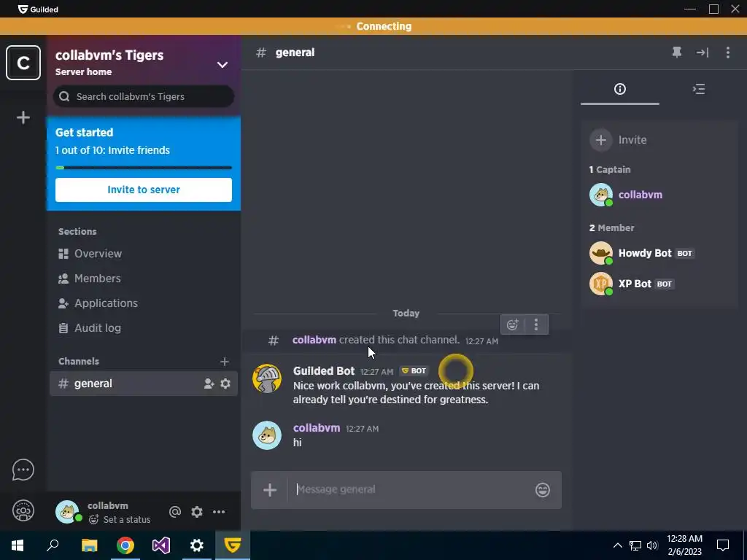Screen dimensions: 747x560
Task: Open Overview section
Action: click(x=144, y=254)
